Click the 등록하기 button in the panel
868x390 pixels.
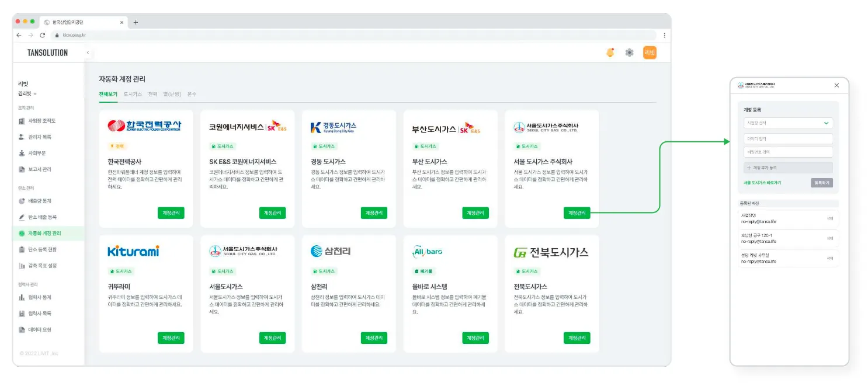[x=822, y=183]
